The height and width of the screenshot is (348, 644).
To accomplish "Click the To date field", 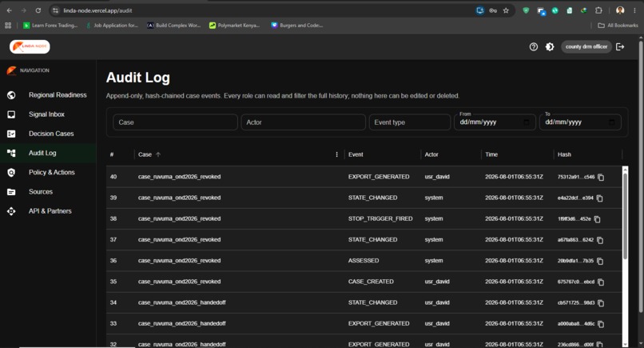I will pyautogui.click(x=580, y=122).
